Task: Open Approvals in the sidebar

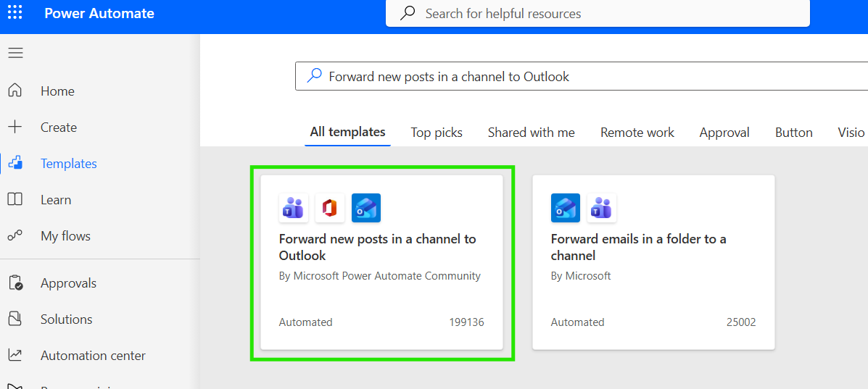Action: (x=68, y=283)
